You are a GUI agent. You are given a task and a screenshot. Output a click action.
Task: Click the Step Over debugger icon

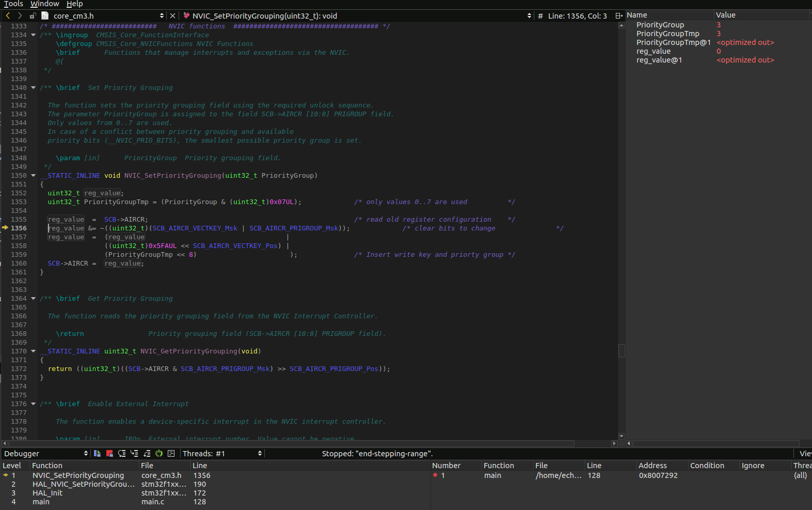(x=122, y=453)
